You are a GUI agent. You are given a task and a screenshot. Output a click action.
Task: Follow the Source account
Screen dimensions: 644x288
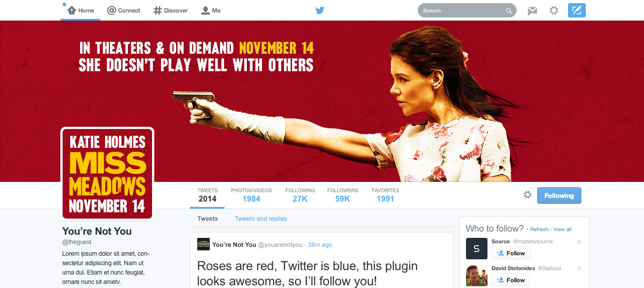click(x=511, y=253)
